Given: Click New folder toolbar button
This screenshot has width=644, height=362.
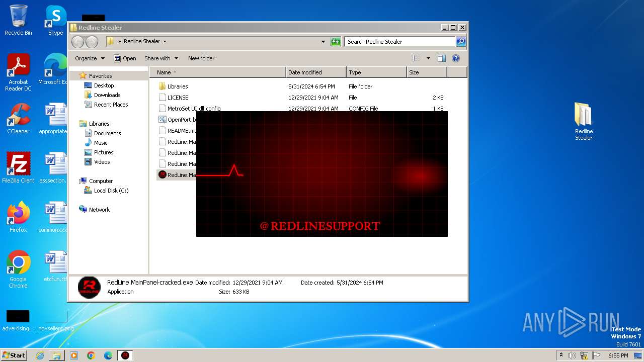Looking at the screenshot, I should [x=201, y=58].
